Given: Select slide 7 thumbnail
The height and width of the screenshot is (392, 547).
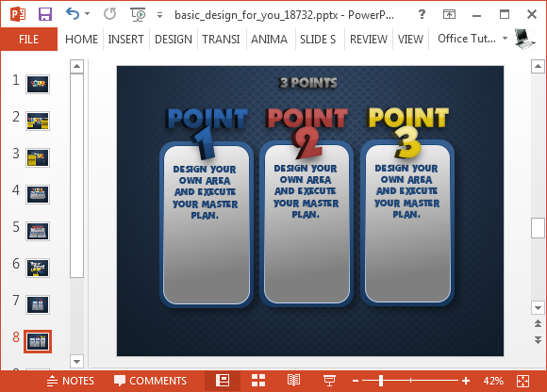Looking at the screenshot, I should pos(38,304).
